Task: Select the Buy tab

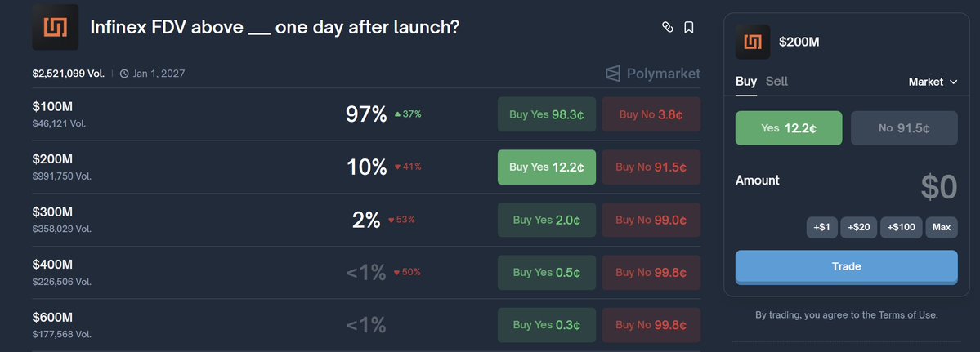Action: (x=745, y=82)
